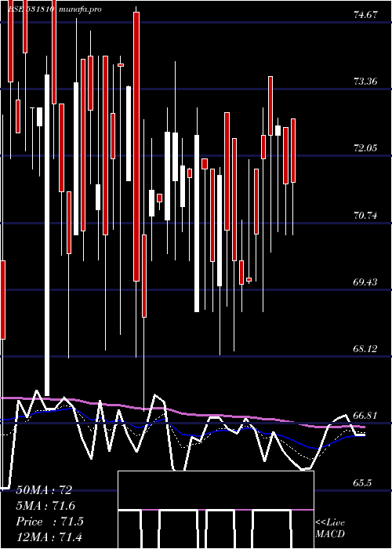Select the 72.05 price level label
Image resolution: width=392 pixels, height=549 pixels.
pyautogui.click(x=365, y=148)
